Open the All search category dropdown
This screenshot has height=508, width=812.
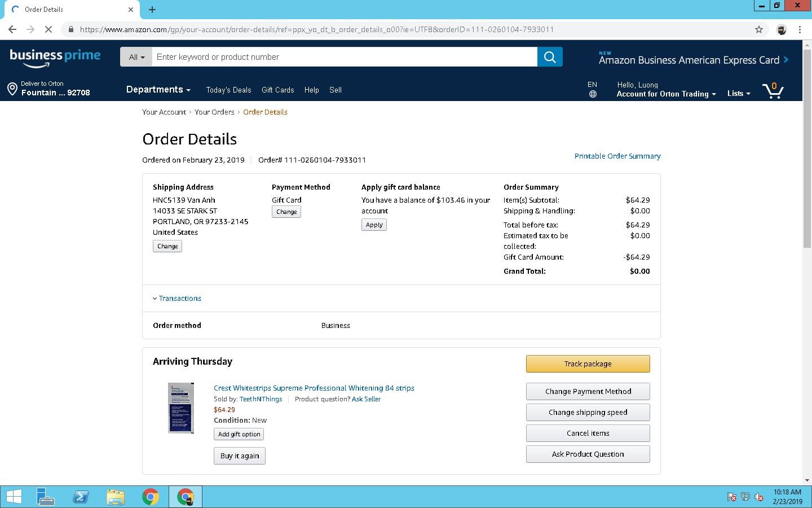click(x=136, y=57)
